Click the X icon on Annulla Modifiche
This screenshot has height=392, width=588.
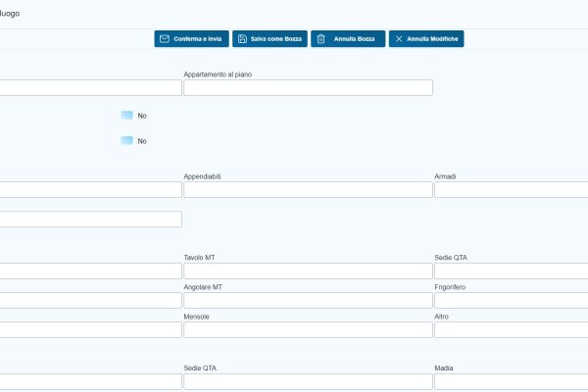pos(399,39)
